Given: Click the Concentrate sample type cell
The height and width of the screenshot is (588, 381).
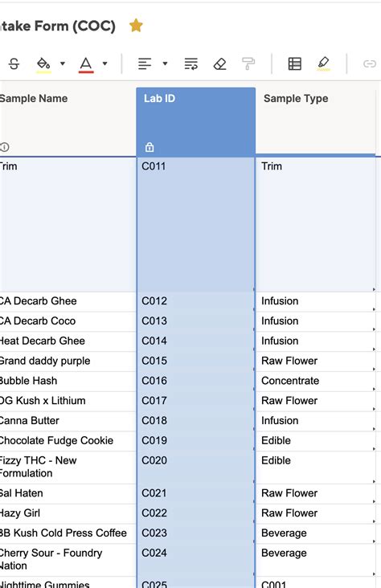Looking at the screenshot, I should (315, 381).
